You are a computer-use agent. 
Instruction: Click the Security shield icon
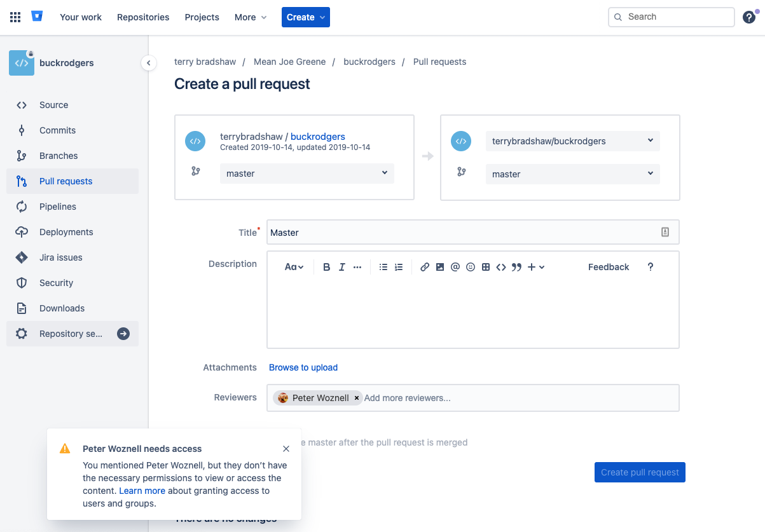(22, 283)
